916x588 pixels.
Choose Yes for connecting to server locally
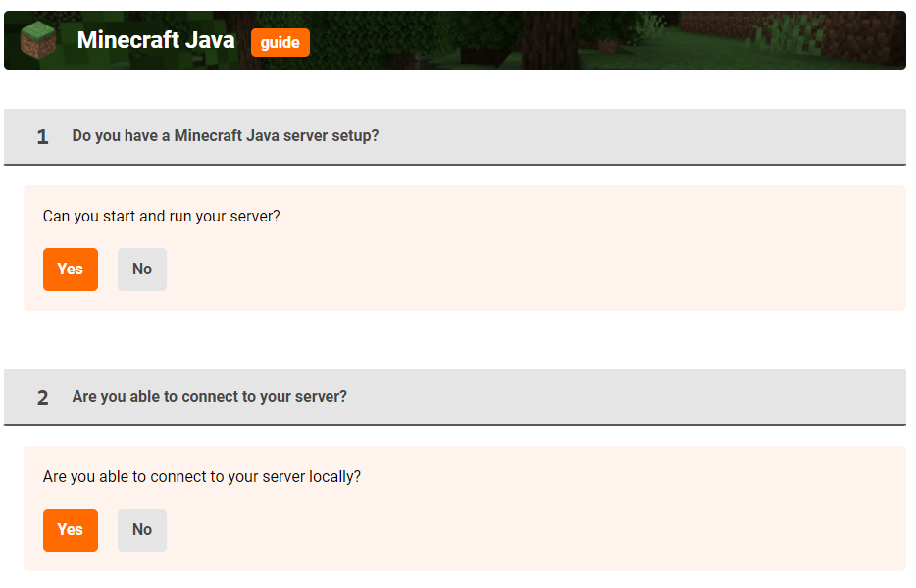[x=70, y=530]
